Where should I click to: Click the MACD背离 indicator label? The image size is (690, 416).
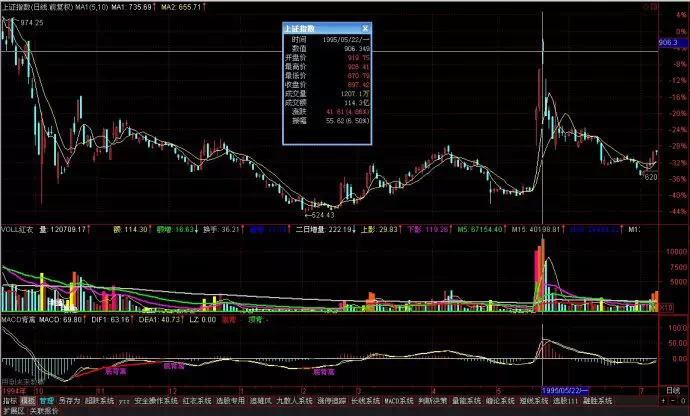18,319
